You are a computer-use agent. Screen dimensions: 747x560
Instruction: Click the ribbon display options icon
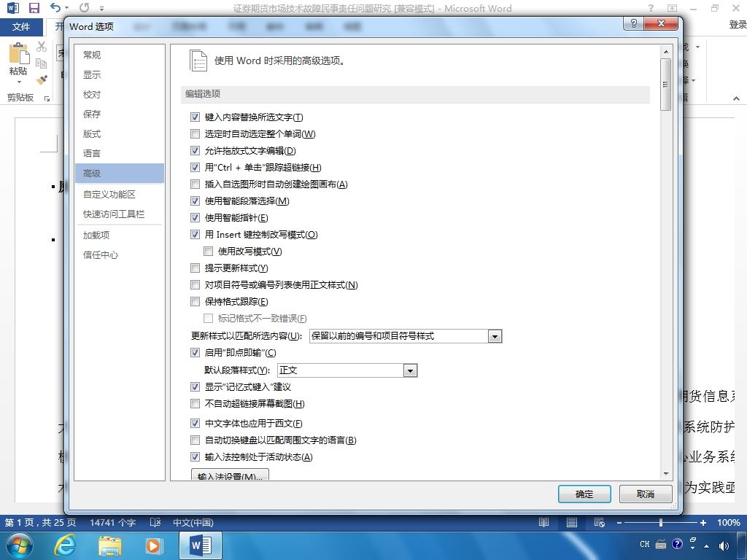click(x=672, y=7)
